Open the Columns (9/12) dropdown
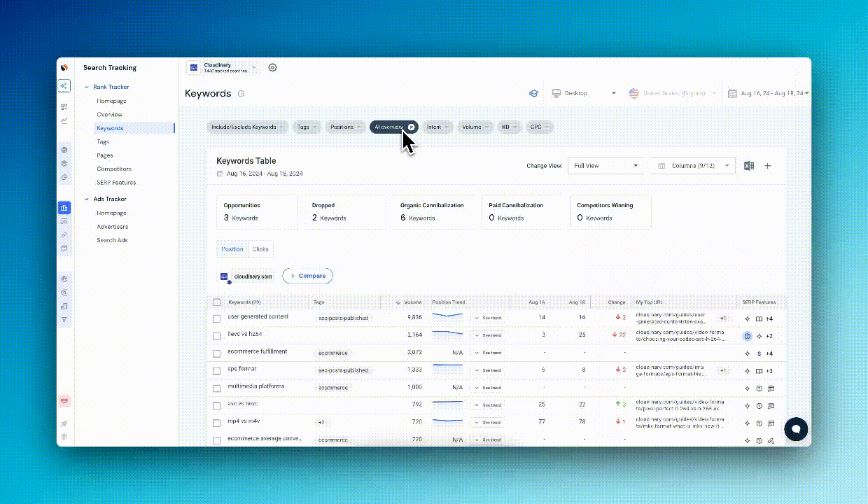 pyautogui.click(x=692, y=166)
